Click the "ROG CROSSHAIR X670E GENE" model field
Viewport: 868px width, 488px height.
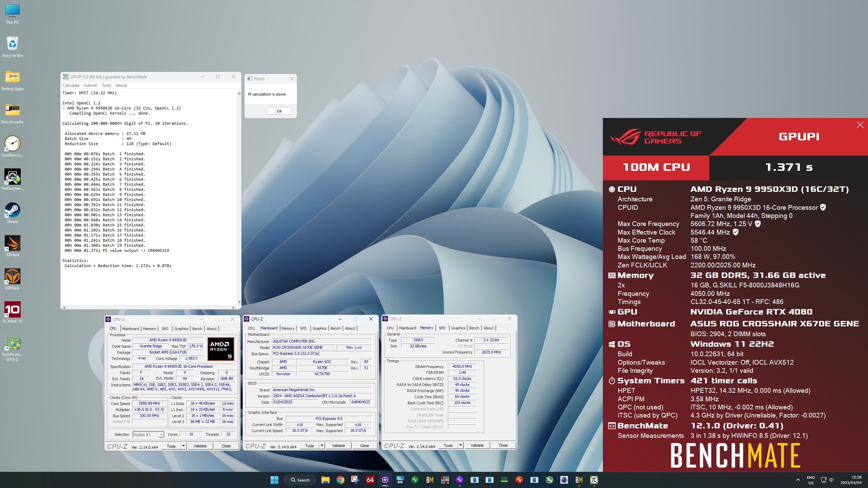[303, 347]
